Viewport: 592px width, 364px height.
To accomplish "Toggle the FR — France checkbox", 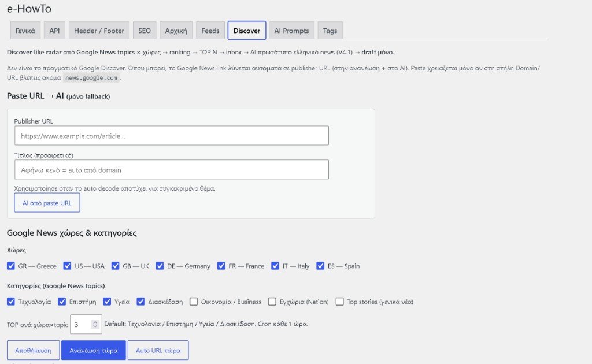I will pos(221,266).
